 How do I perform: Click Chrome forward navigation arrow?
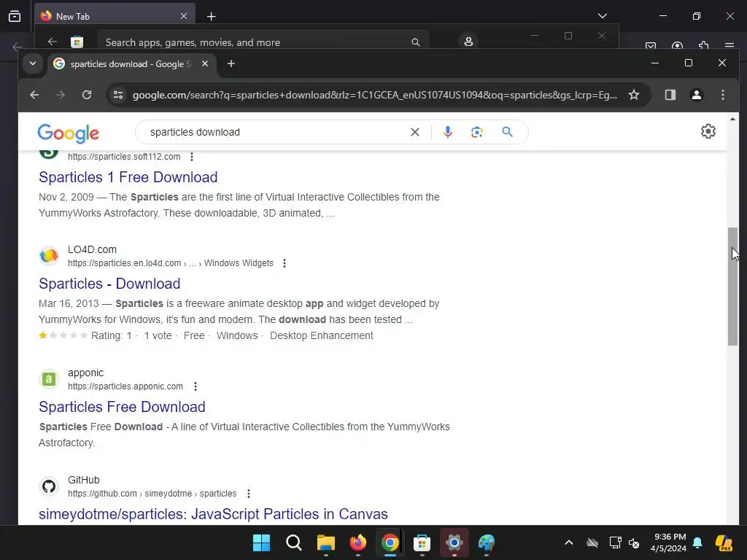pos(60,95)
